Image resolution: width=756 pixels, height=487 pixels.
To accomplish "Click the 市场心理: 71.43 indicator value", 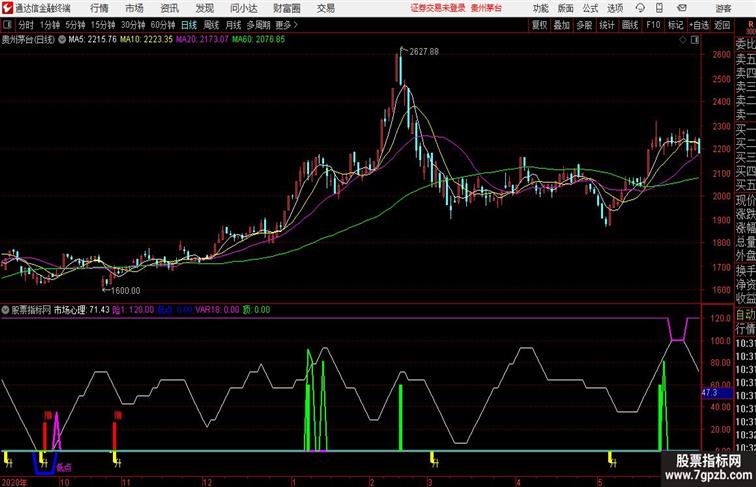I will pos(81,310).
